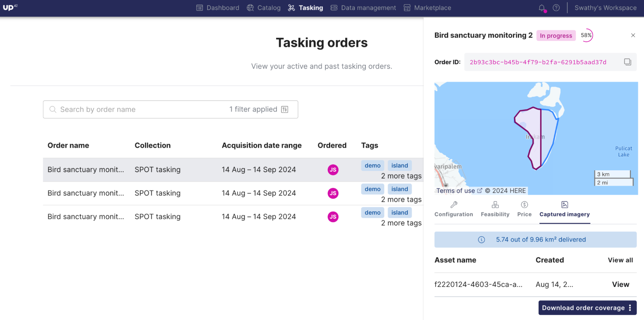Viewport: 644px width, 320px height.
Task: Select the Captured imagery tab label
Action: 564,214
